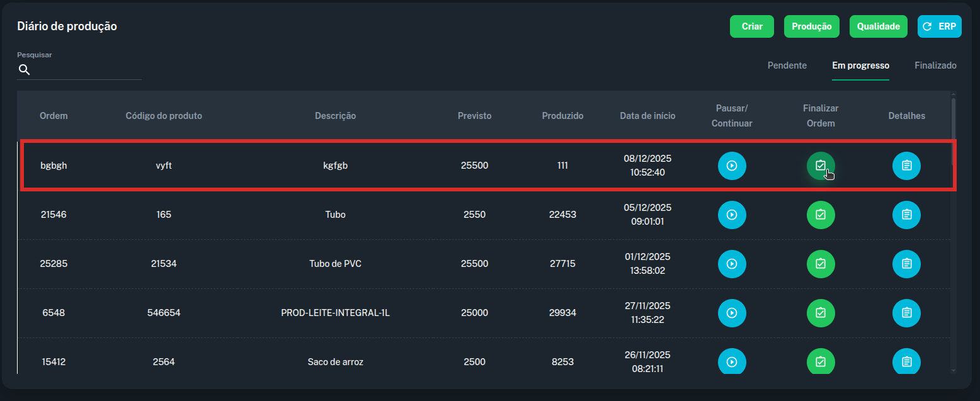Viewport: 980px width, 401px height.
Task: Click the Qualidade button
Action: [x=878, y=26]
